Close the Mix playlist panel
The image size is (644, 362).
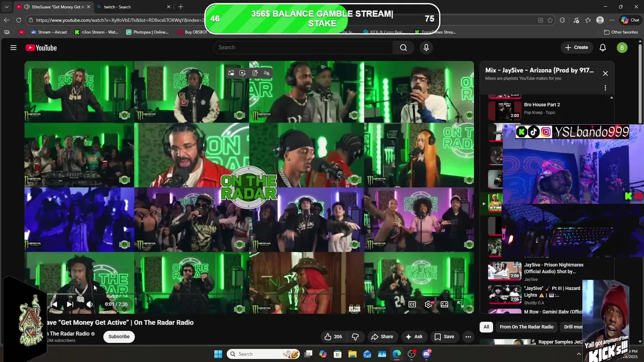point(605,73)
